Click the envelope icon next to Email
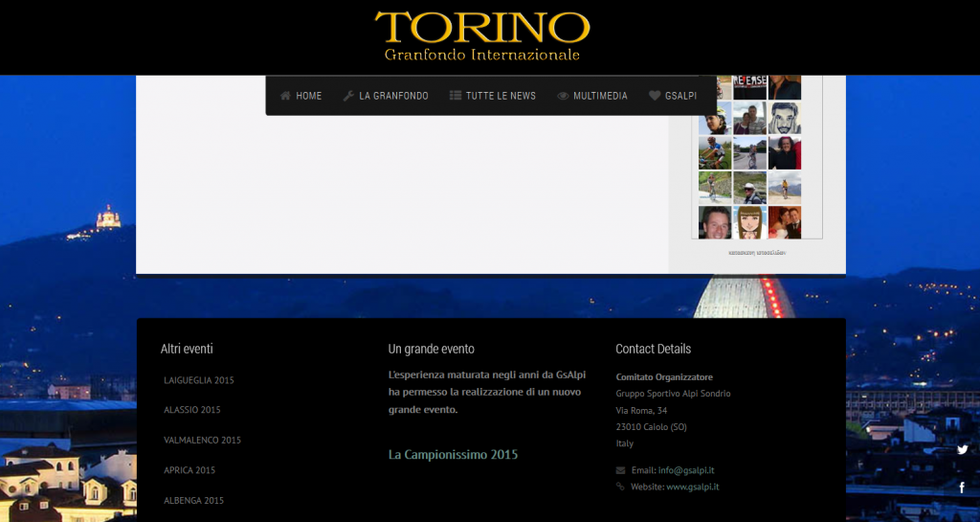This screenshot has height=522, width=980. coord(621,470)
